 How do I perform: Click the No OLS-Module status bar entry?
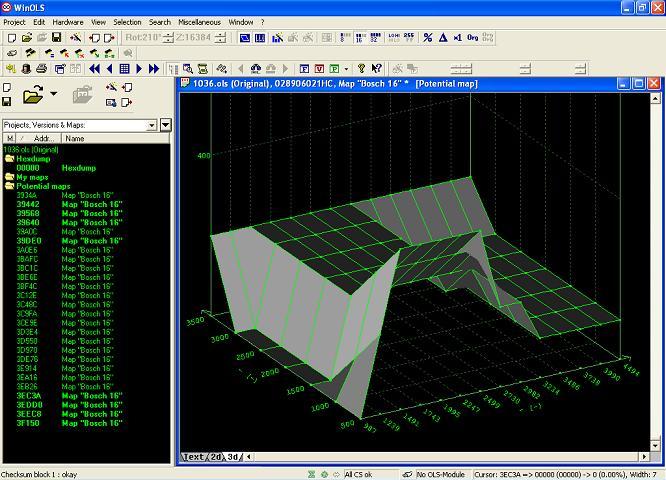click(440, 474)
